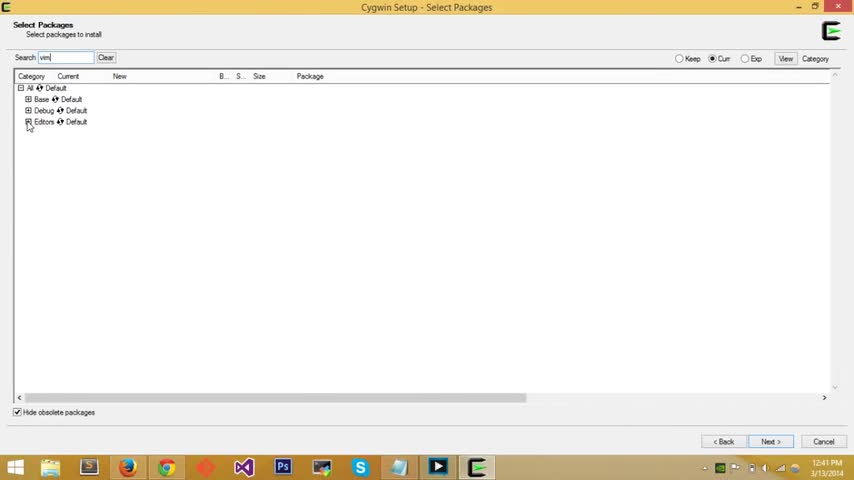Click the horizontal scrollbar left arrow
The image size is (854, 480).
pyautogui.click(x=20, y=398)
